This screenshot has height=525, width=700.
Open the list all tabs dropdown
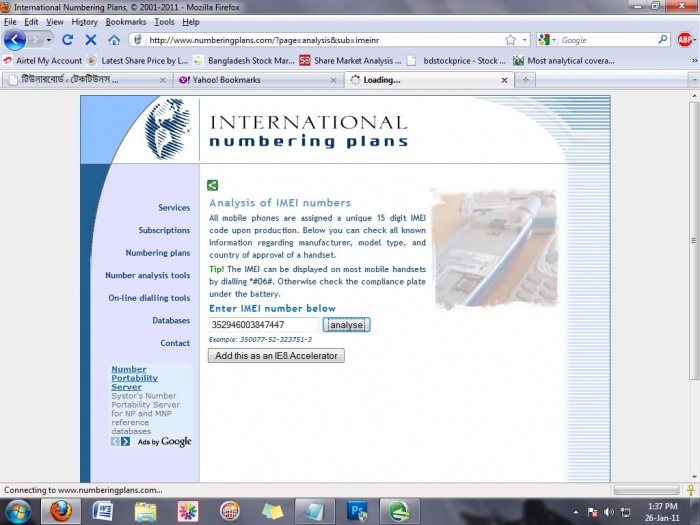click(693, 80)
